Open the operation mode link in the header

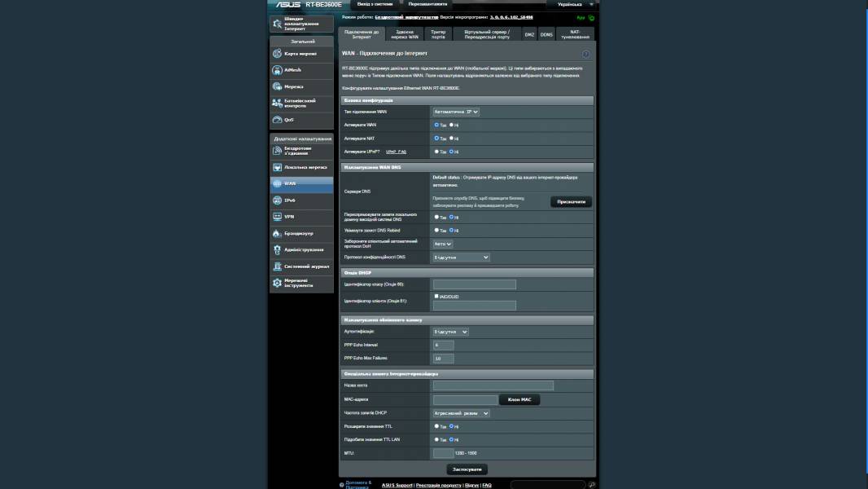[x=406, y=18]
